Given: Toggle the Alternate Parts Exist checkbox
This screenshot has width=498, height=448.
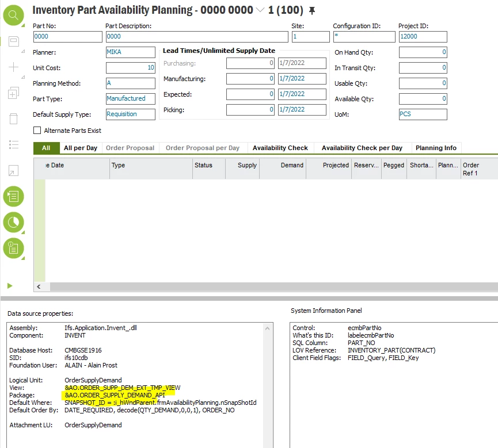Looking at the screenshot, I should tap(37, 129).
